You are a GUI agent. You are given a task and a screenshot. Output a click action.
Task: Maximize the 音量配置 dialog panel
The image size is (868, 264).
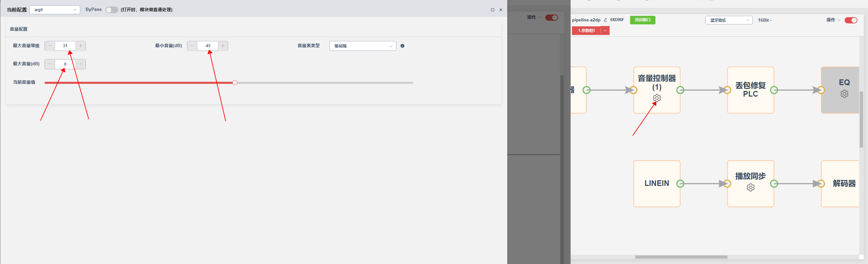coord(492,10)
